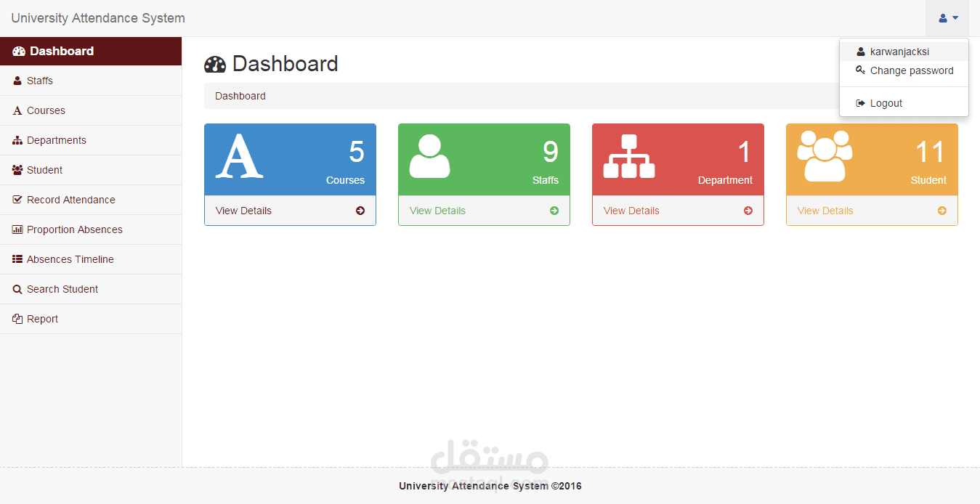Click the gauge icon beside Dashboard heading
The height and width of the screenshot is (504, 980).
(215, 65)
